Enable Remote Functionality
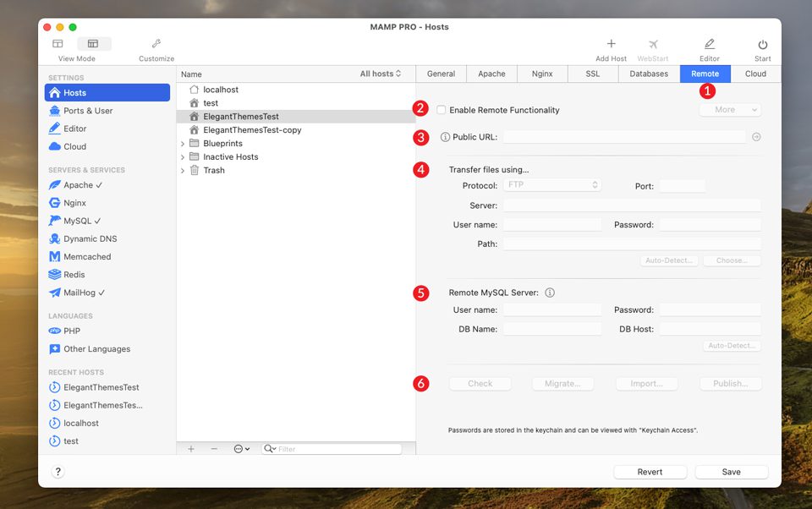The height and width of the screenshot is (509, 812). (x=441, y=109)
